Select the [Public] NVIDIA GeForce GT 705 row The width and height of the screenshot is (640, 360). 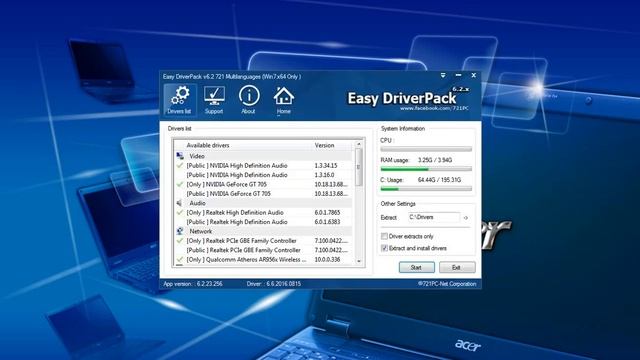[263, 193]
